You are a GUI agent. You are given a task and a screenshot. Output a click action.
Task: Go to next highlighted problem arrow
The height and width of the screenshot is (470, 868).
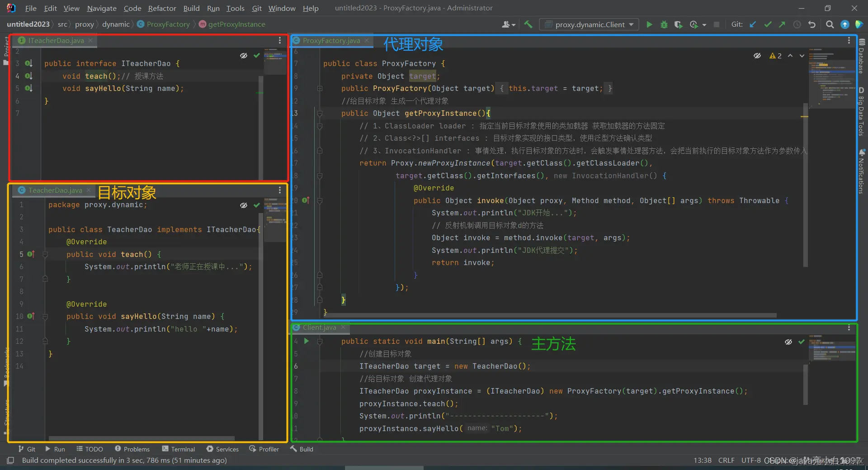click(802, 56)
